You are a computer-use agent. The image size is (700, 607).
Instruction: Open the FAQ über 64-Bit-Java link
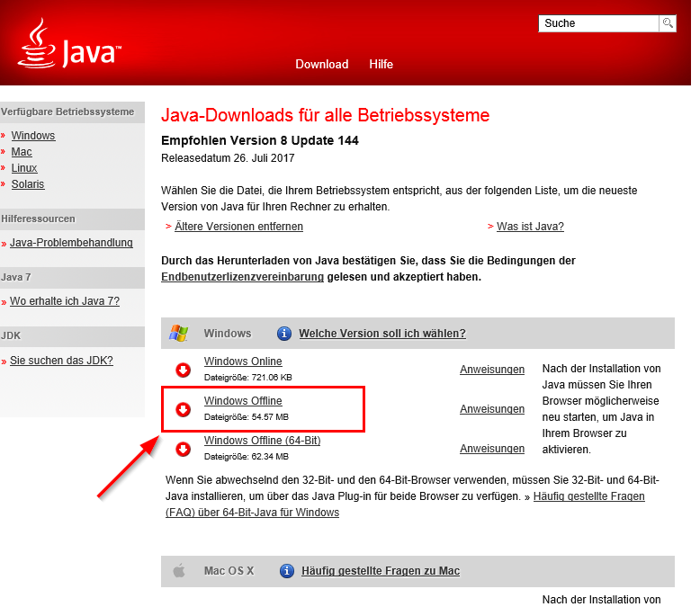point(252,513)
